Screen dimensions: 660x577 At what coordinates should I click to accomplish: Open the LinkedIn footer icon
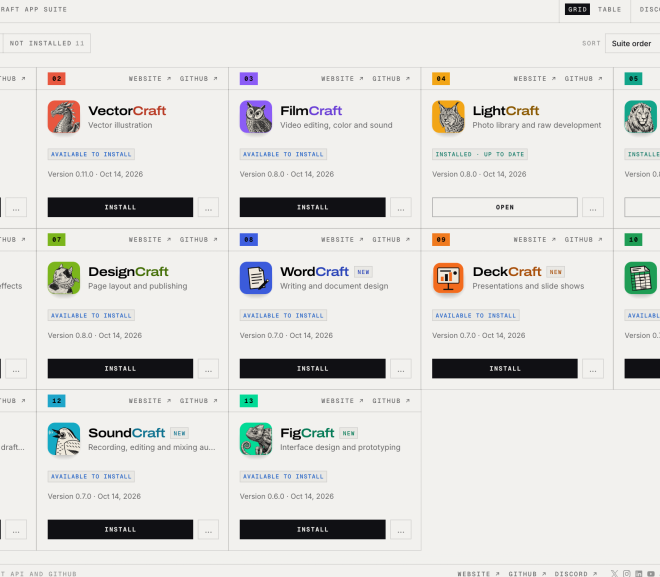click(x=639, y=573)
